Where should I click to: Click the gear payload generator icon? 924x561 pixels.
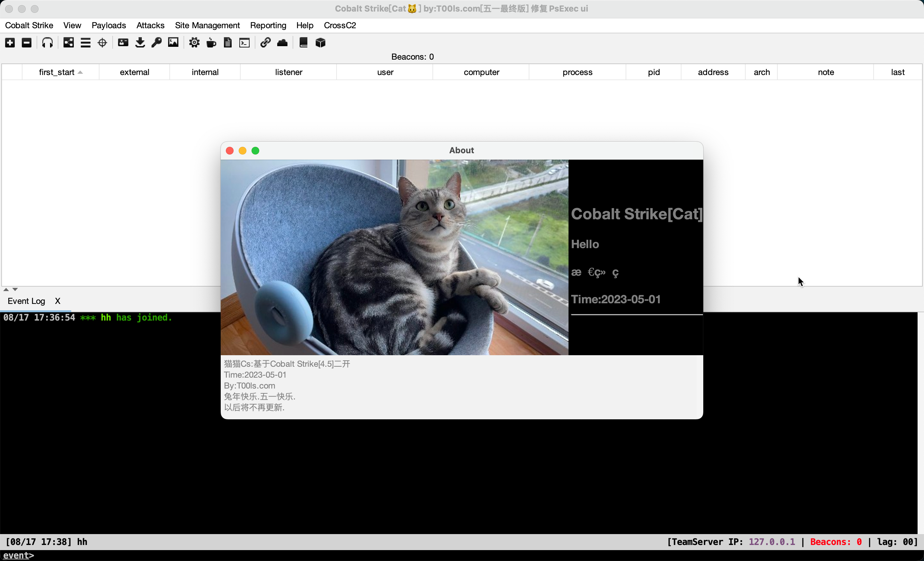coord(194,43)
